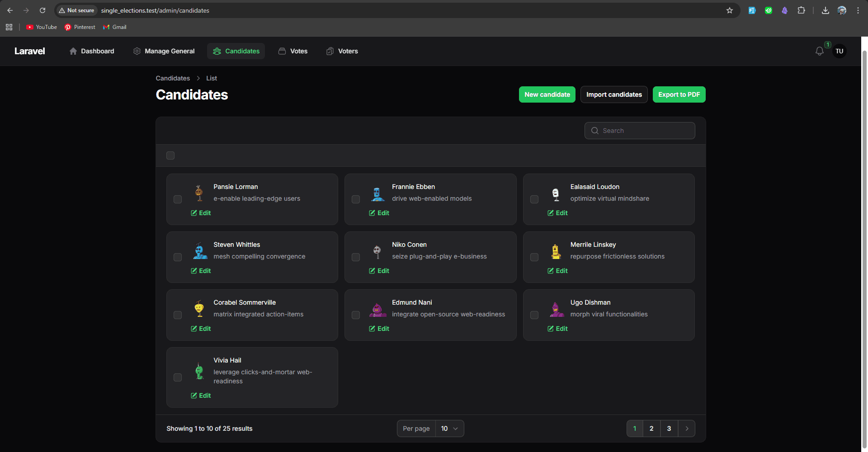This screenshot has height=452, width=868.
Task: Click the notifications bell icon
Action: click(819, 52)
